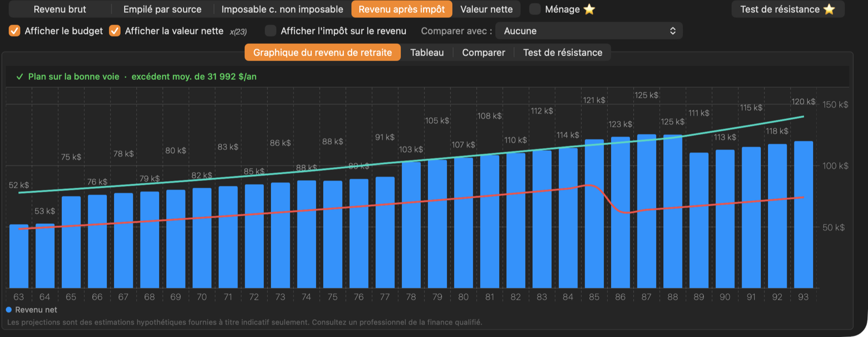Screen dimensions: 868x337
Task: Toggle the Afficher le budget checkbox
Action: click(15, 31)
